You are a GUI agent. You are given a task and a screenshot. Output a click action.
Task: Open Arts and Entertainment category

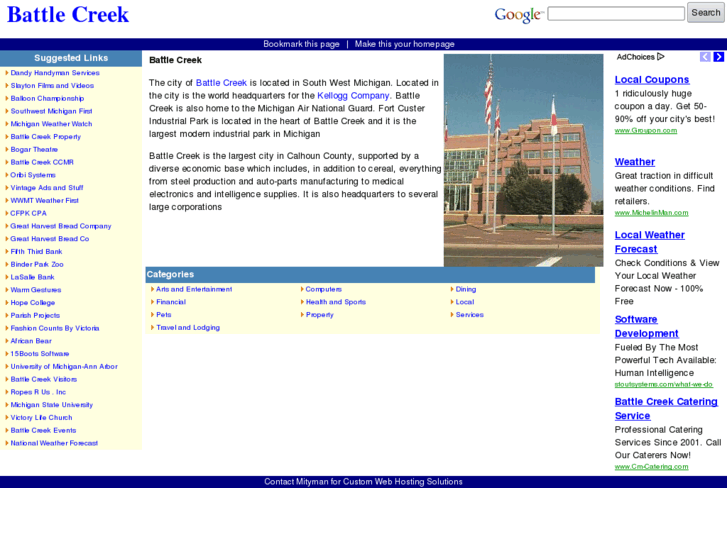click(194, 289)
